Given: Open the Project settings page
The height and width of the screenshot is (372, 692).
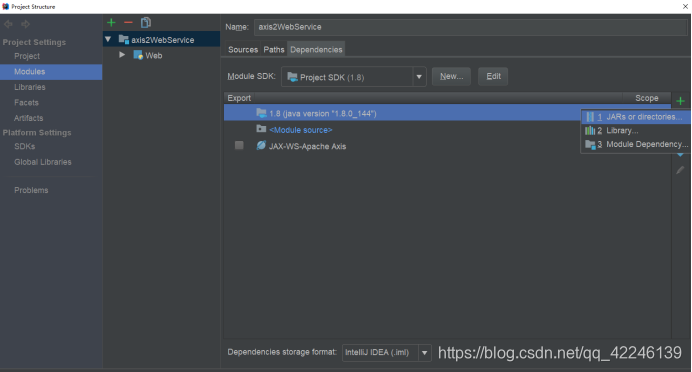Looking at the screenshot, I should 27,56.
